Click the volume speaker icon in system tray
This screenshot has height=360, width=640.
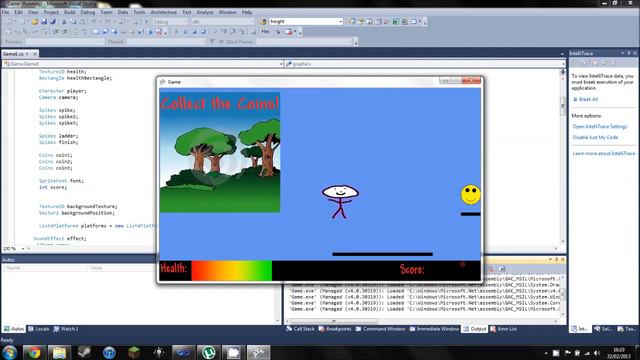[x=597, y=353]
